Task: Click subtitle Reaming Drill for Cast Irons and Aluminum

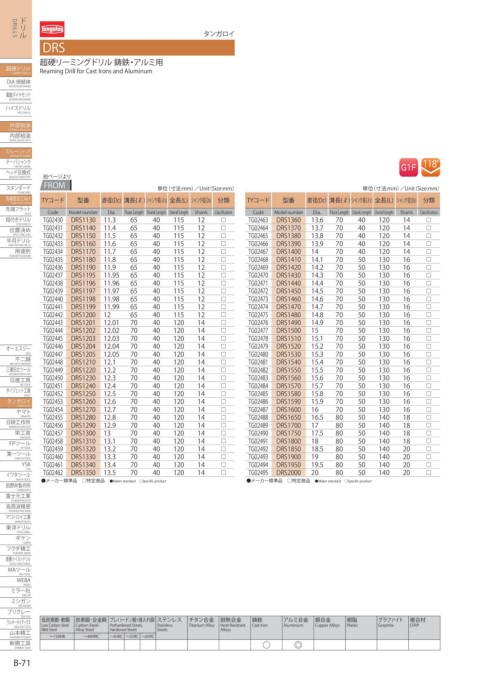Action: pos(96,71)
